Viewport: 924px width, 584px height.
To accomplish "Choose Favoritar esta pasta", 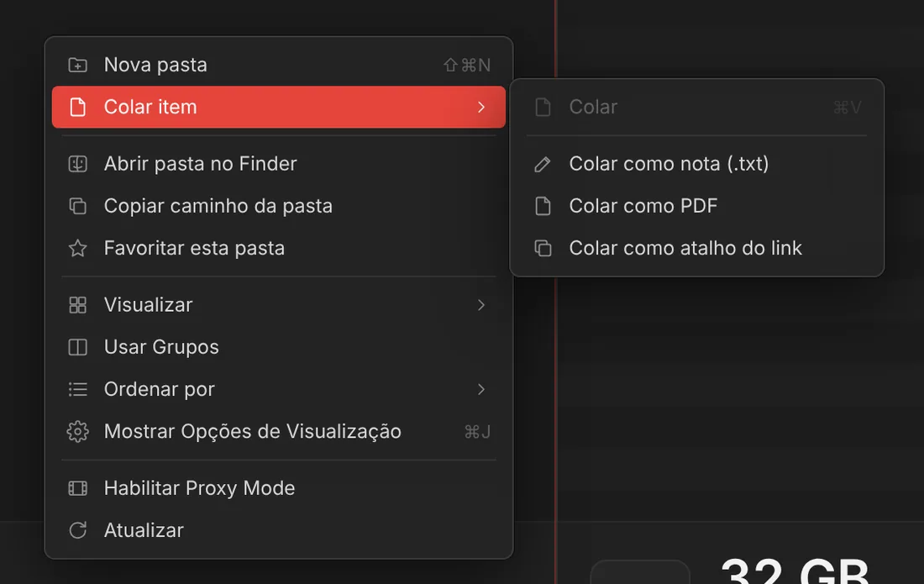I will tap(279, 248).
